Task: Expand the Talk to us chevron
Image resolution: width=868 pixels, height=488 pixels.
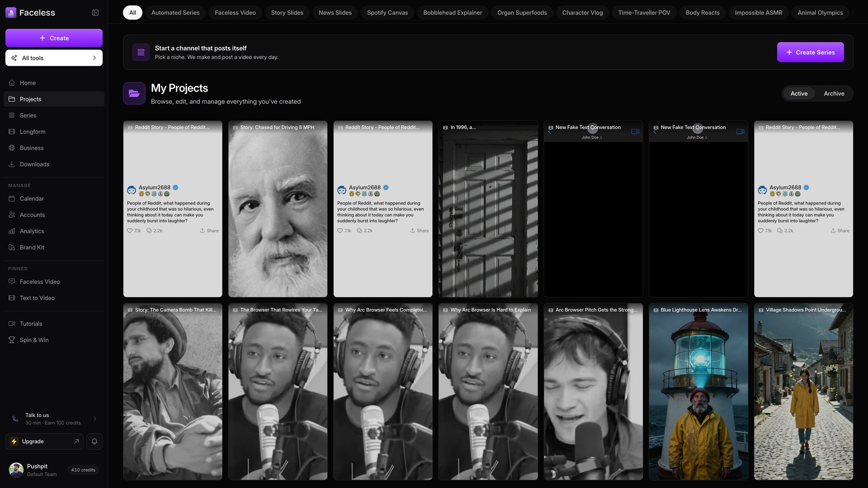Action: pyautogui.click(x=95, y=419)
